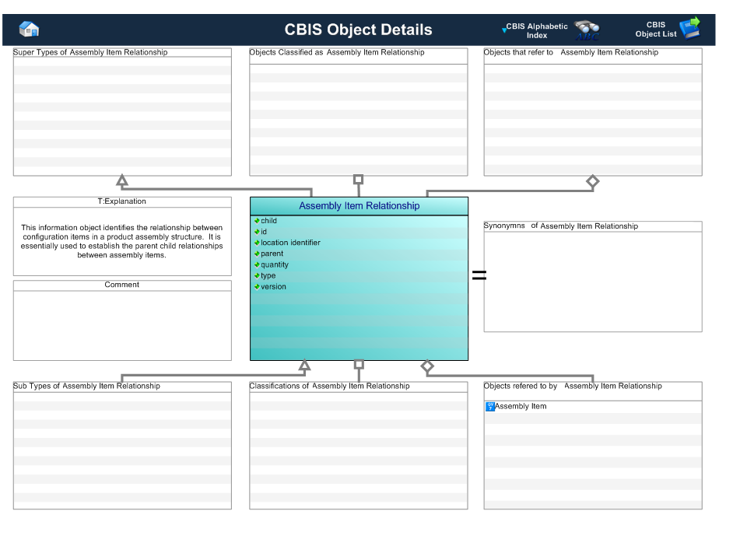Click the equals sign synonym connector

click(479, 275)
